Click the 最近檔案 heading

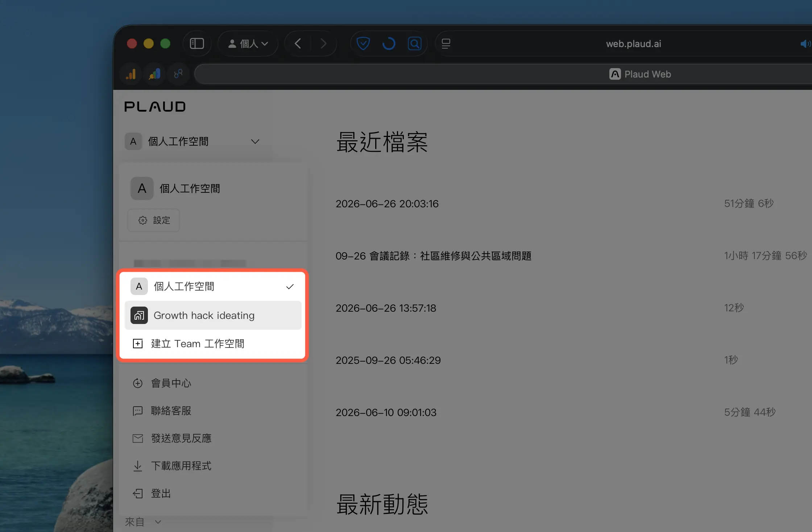tap(382, 142)
